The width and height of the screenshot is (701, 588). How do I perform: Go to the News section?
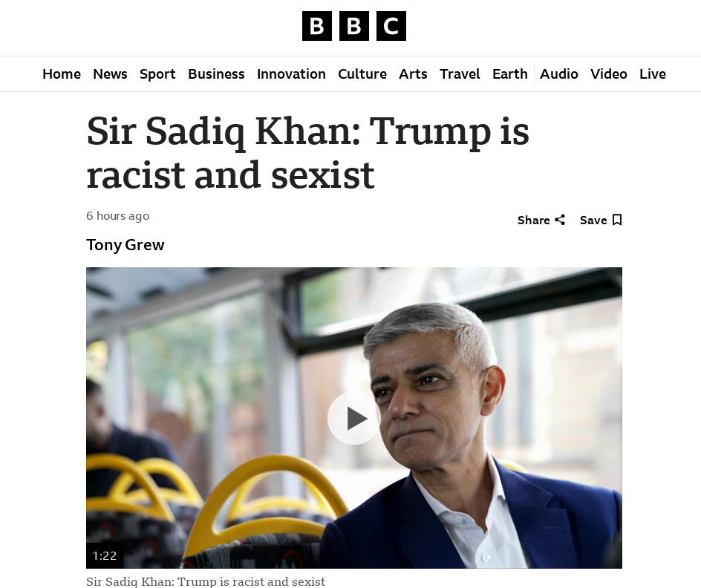[x=110, y=74]
